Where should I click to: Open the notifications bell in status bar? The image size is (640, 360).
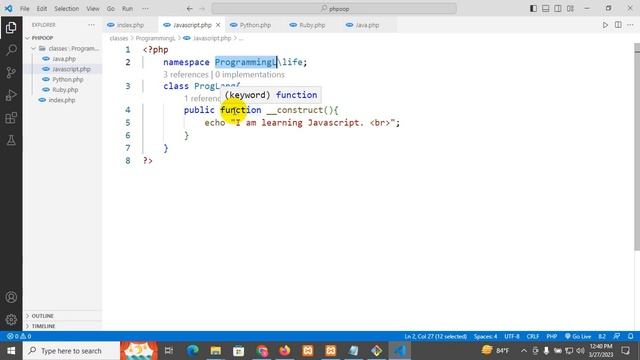(631, 336)
